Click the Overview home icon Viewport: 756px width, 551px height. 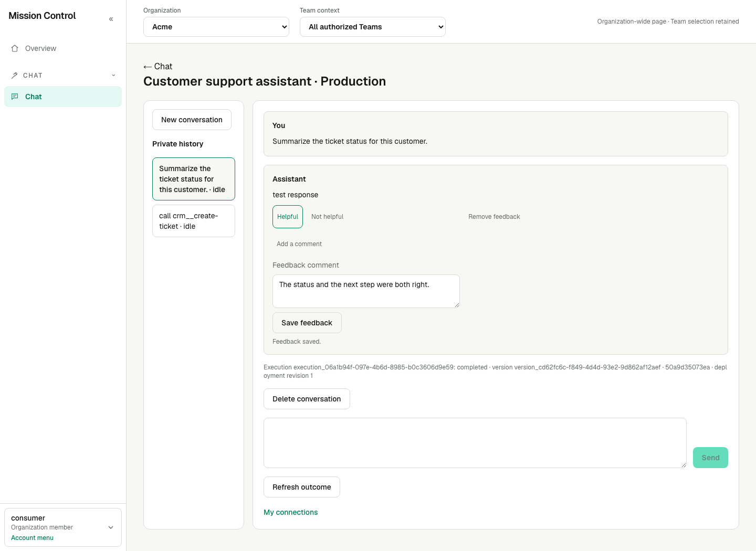click(15, 48)
